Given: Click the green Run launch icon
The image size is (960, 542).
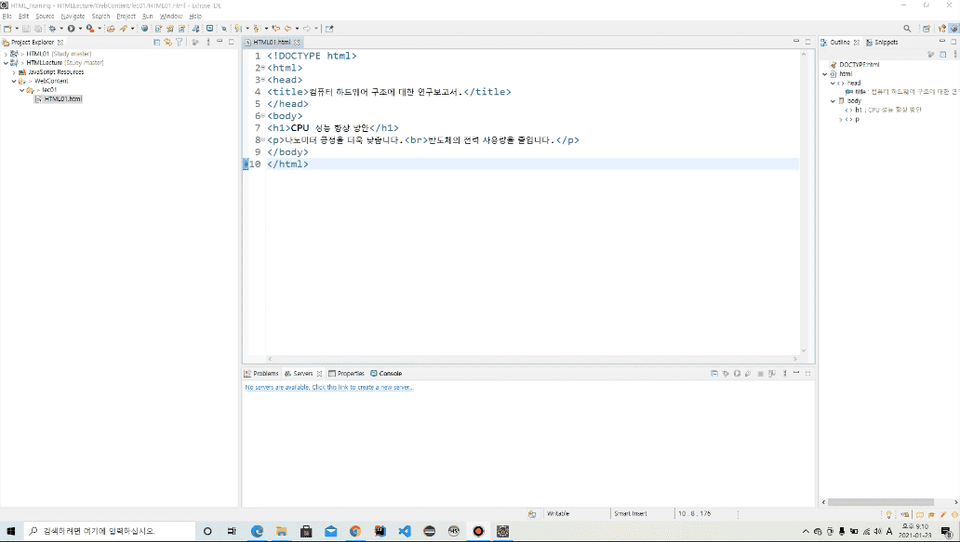Looking at the screenshot, I should 71,28.
